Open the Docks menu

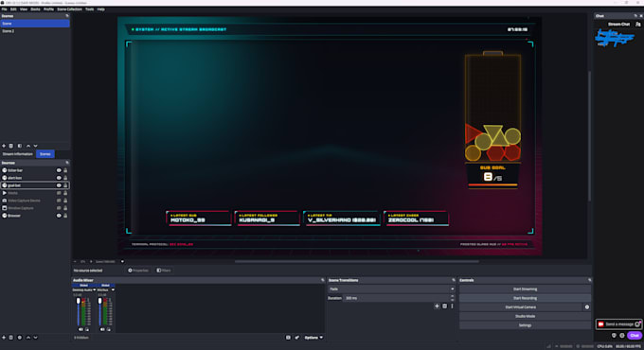pyautogui.click(x=35, y=9)
